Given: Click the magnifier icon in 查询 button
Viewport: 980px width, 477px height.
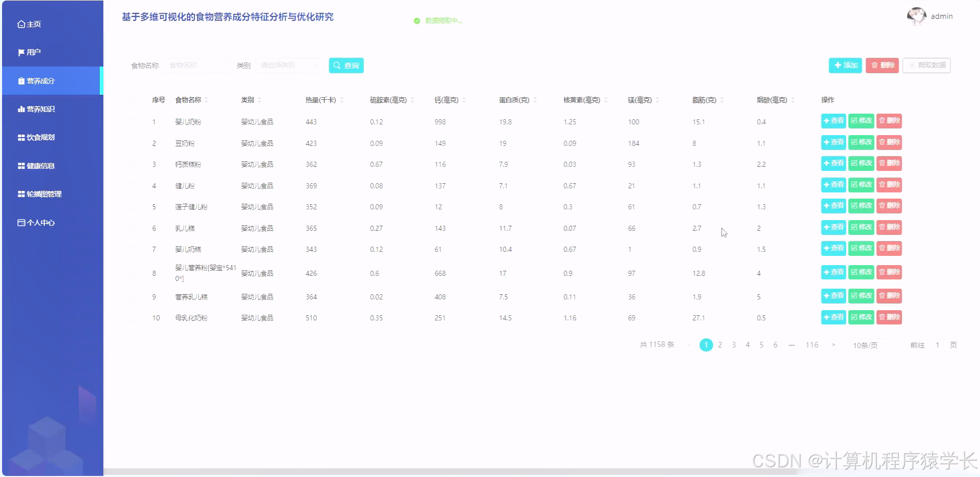Looking at the screenshot, I should pyautogui.click(x=337, y=66).
